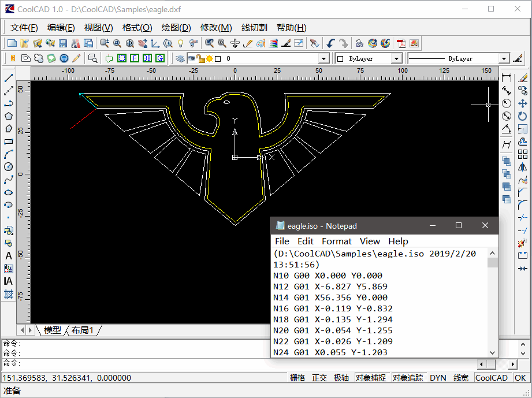The height and width of the screenshot is (398, 532).
Task: Export to PDF using toolbar icon
Action: [x=401, y=43]
